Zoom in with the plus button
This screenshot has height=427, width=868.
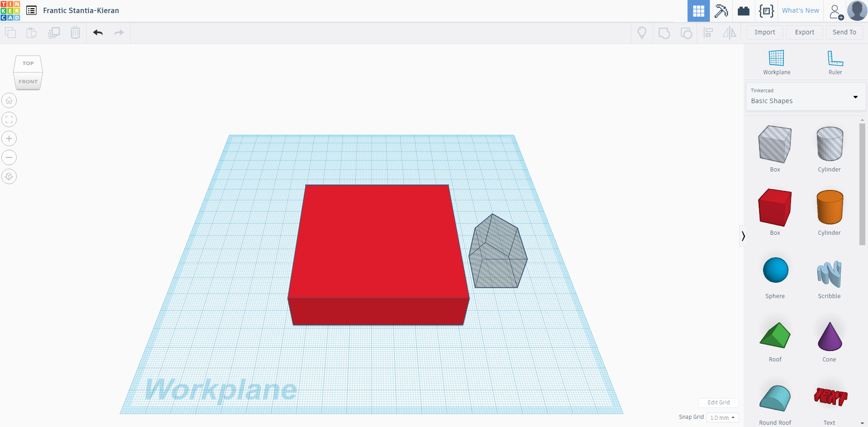(9, 138)
